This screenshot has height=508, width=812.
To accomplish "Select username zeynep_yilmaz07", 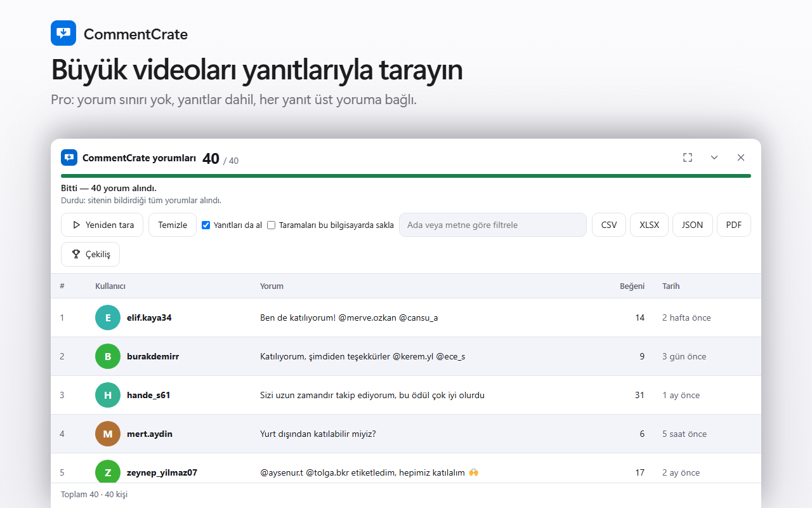I will (162, 472).
